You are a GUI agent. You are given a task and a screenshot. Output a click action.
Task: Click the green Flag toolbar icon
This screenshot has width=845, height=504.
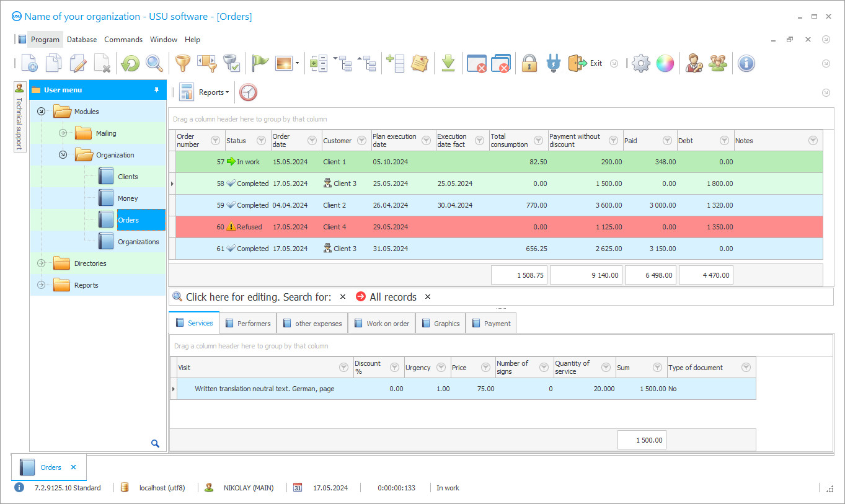pos(260,63)
